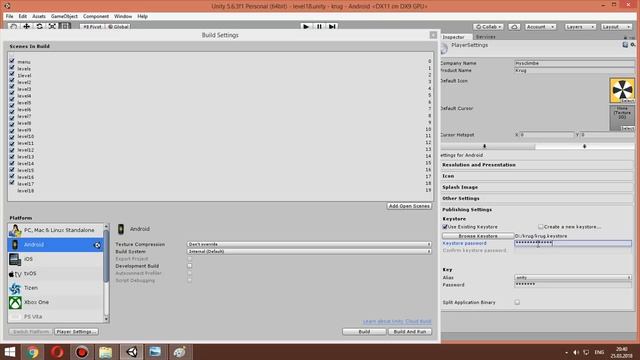Select the iOS platform
This screenshot has width=640, height=360.
tap(56, 259)
